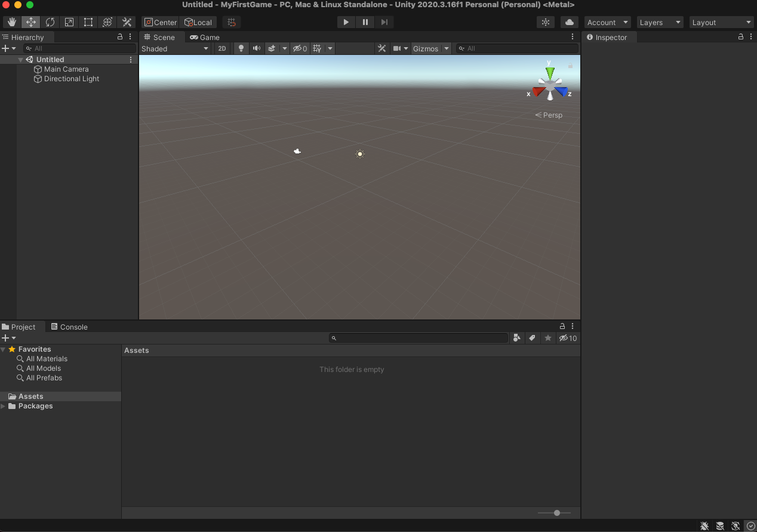Toggle scene grid visibility icon
Viewport: 757px width, 532px height.
(x=317, y=48)
